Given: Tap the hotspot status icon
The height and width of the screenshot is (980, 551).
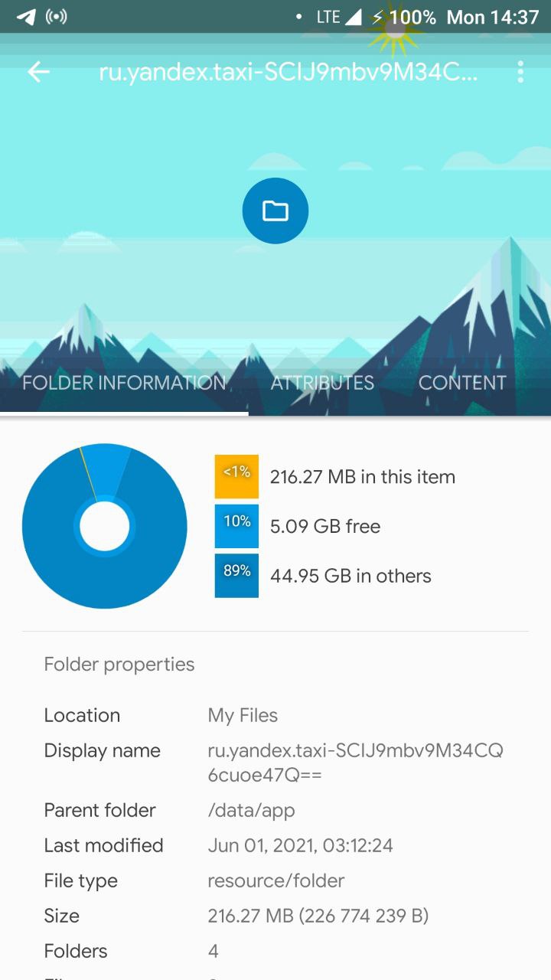Looking at the screenshot, I should pyautogui.click(x=57, y=17).
